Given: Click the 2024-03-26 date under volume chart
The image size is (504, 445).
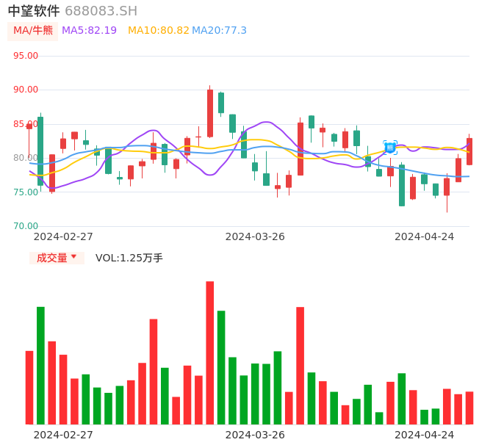Looking at the screenshot, I should coord(255,435).
